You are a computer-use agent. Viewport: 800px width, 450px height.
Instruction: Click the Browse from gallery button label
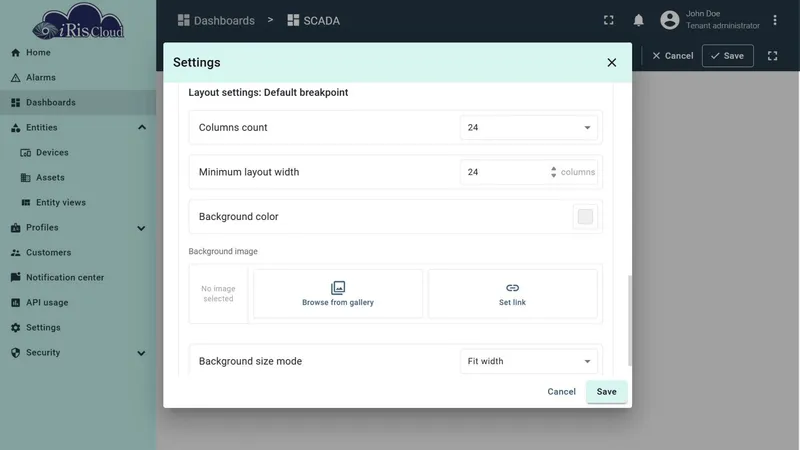pyautogui.click(x=338, y=303)
